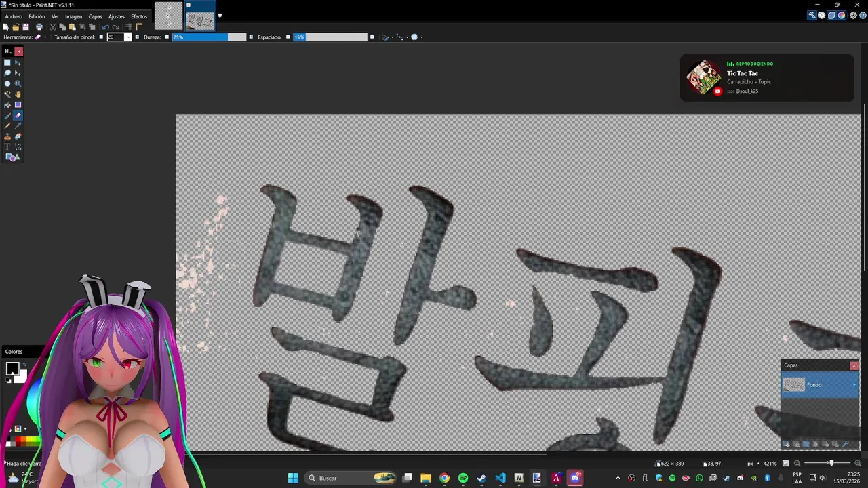
Task: Increase Espaciado with plus button
Action: click(x=372, y=37)
